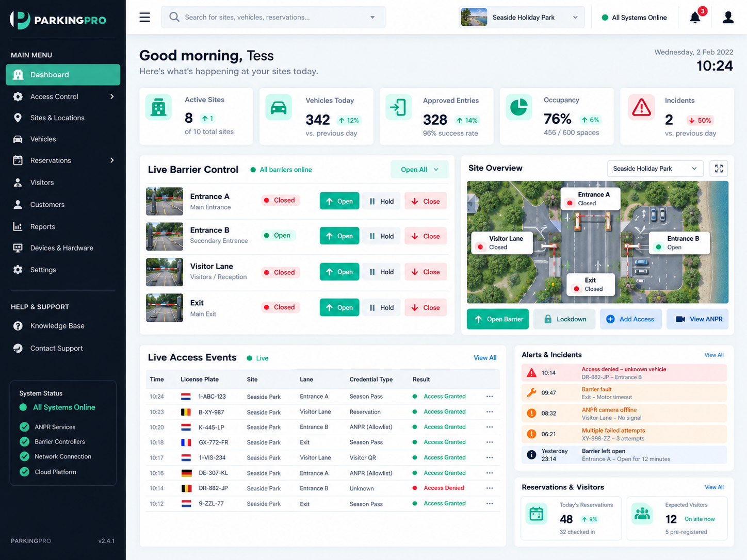The image size is (747, 560).
Task: Click the Expected Visitors people icon
Action: [x=642, y=514]
